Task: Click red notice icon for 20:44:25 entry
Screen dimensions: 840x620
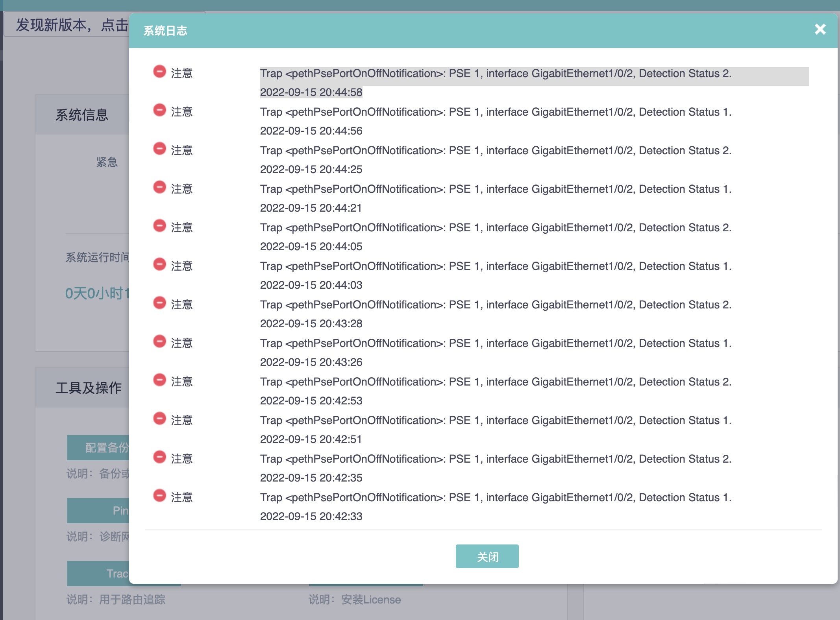Action: pos(159,149)
